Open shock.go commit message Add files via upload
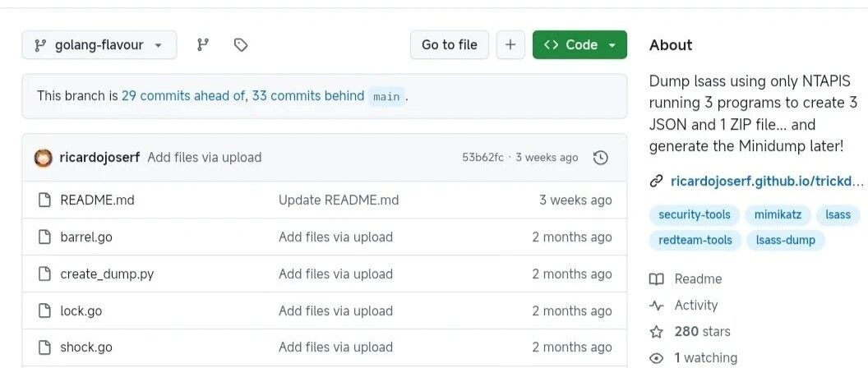 [x=336, y=347]
